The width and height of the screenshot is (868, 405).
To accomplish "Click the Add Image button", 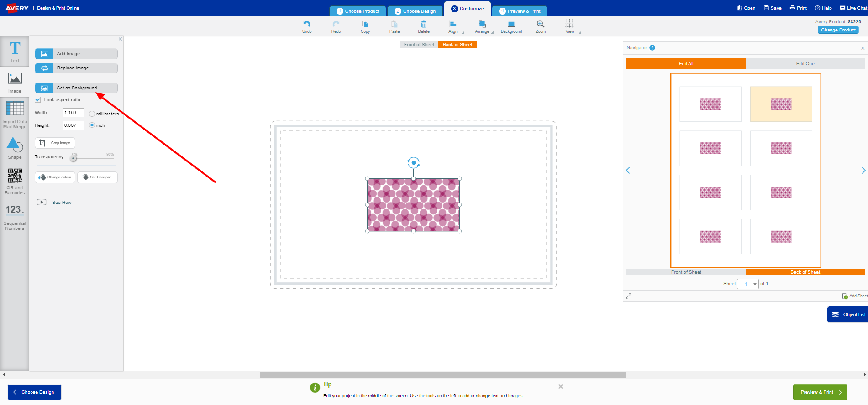I will pyautogui.click(x=76, y=54).
